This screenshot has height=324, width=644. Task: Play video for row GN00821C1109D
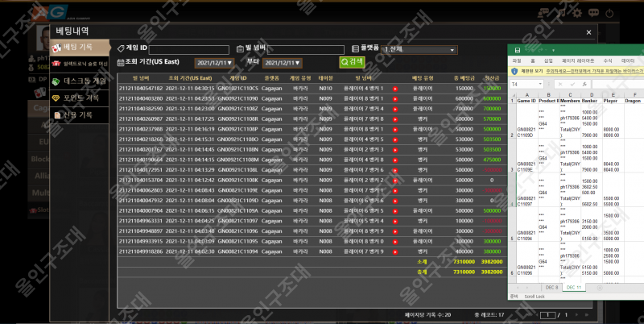point(395,201)
